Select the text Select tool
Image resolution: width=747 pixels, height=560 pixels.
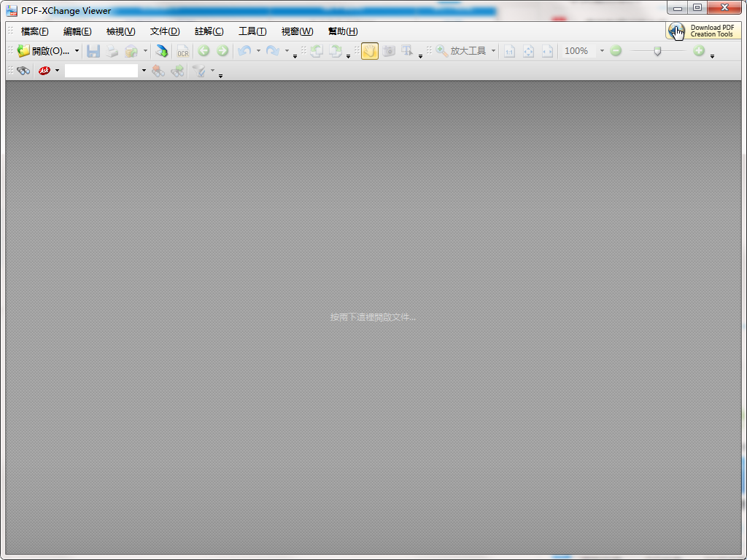[x=407, y=51]
